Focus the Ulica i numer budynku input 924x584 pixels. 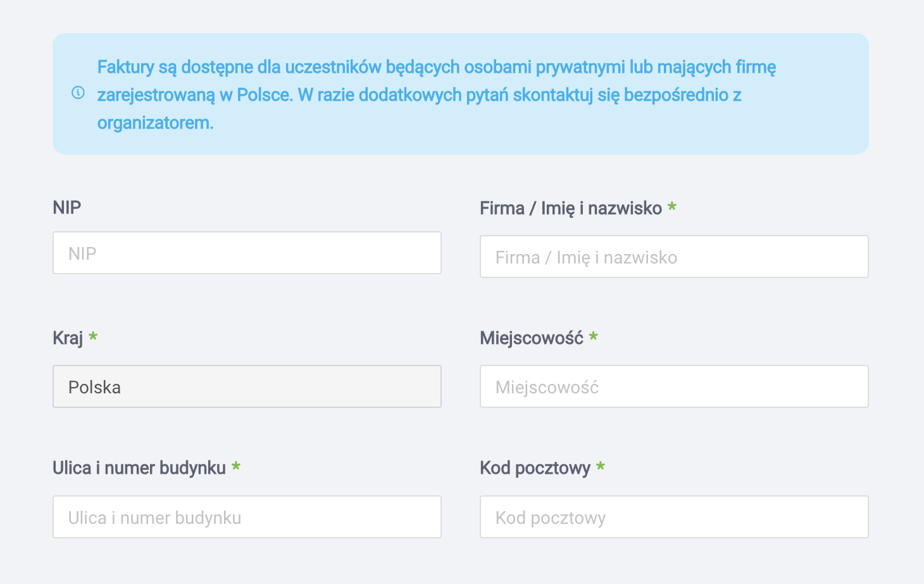(247, 517)
